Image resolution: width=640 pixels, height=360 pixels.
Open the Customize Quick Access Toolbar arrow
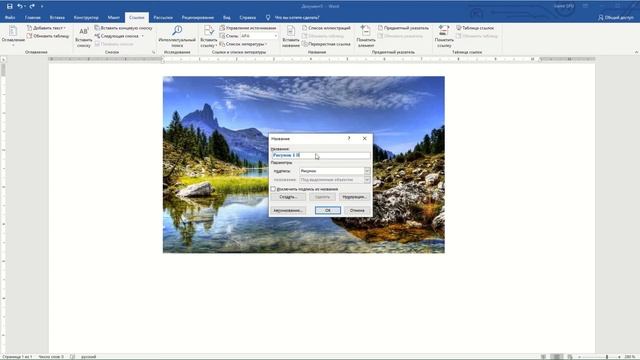(42, 7)
